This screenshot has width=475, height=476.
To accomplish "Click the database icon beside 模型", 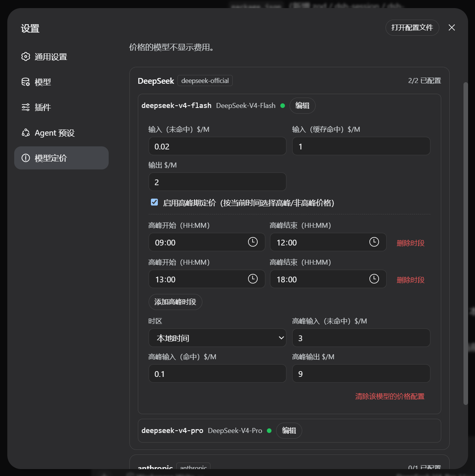I will tap(26, 82).
